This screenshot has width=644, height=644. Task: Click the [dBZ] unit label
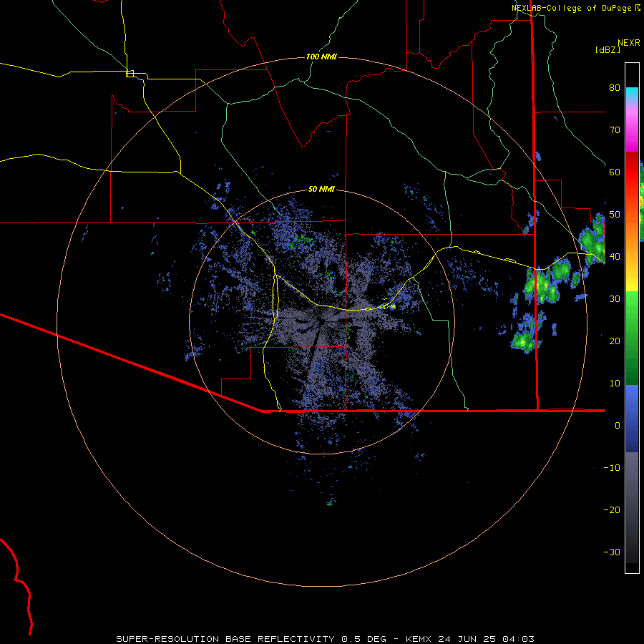pos(608,49)
